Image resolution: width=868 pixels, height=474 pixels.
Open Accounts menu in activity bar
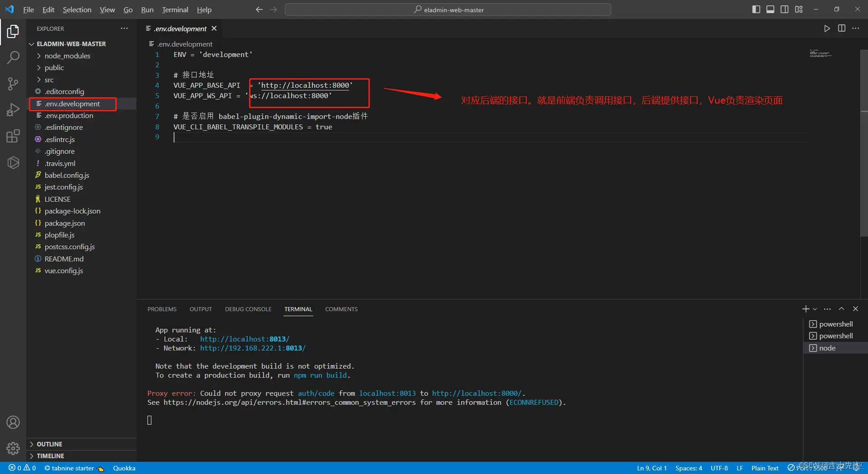(x=13, y=422)
